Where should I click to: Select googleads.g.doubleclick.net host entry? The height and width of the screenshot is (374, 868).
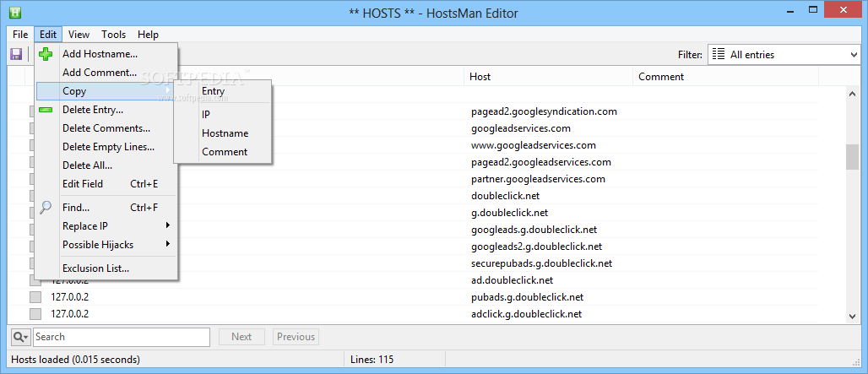pyautogui.click(x=534, y=230)
